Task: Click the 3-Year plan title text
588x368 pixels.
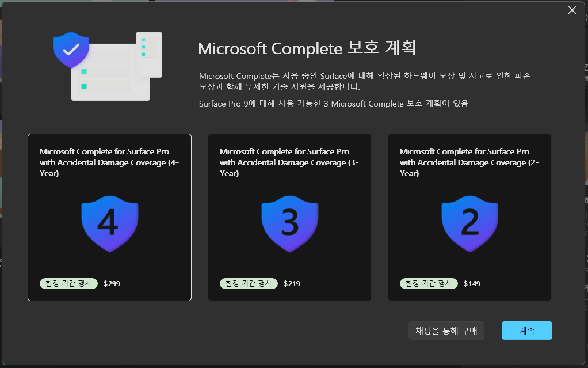Action: 289,162
